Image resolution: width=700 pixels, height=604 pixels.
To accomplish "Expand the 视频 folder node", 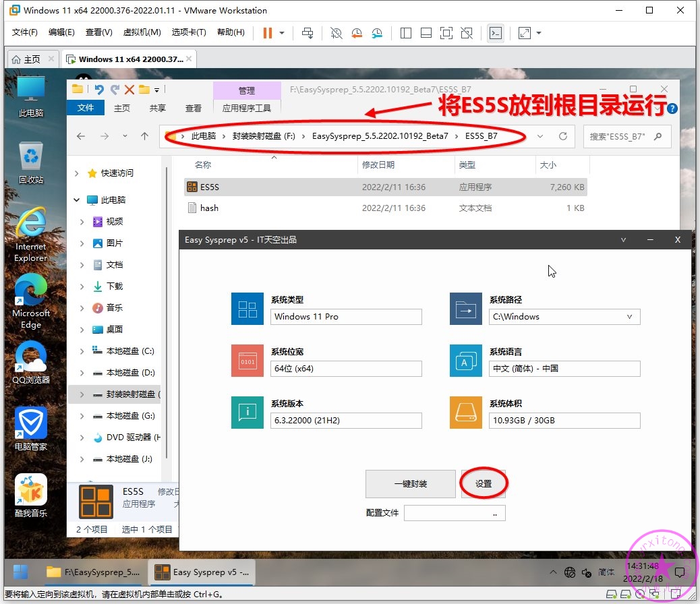I will point(82,221).
